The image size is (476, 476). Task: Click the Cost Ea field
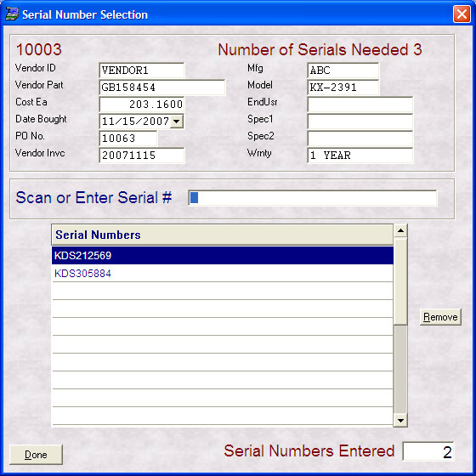(x=142, y=105)
